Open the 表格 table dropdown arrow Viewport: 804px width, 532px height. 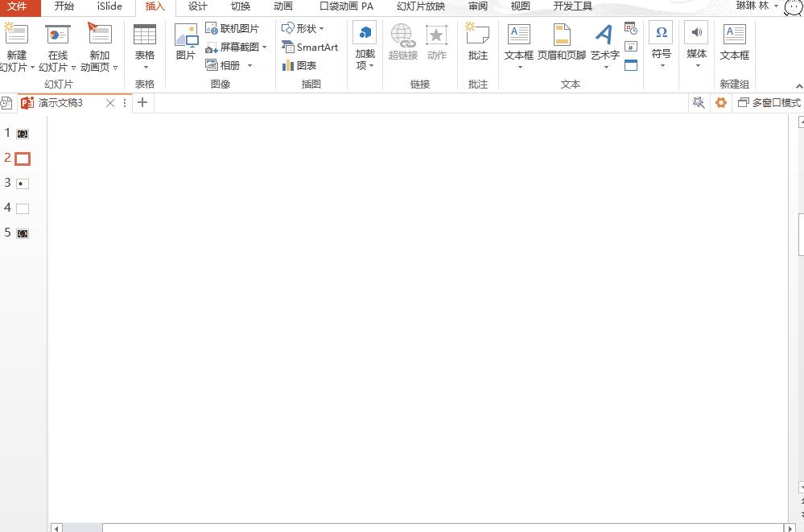click(x=145, y=67)
